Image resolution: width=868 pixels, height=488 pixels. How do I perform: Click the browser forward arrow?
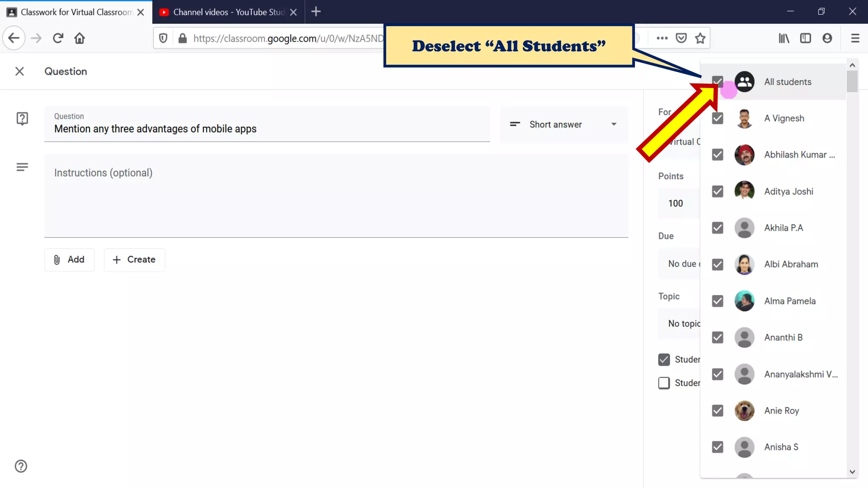point(36,38)
